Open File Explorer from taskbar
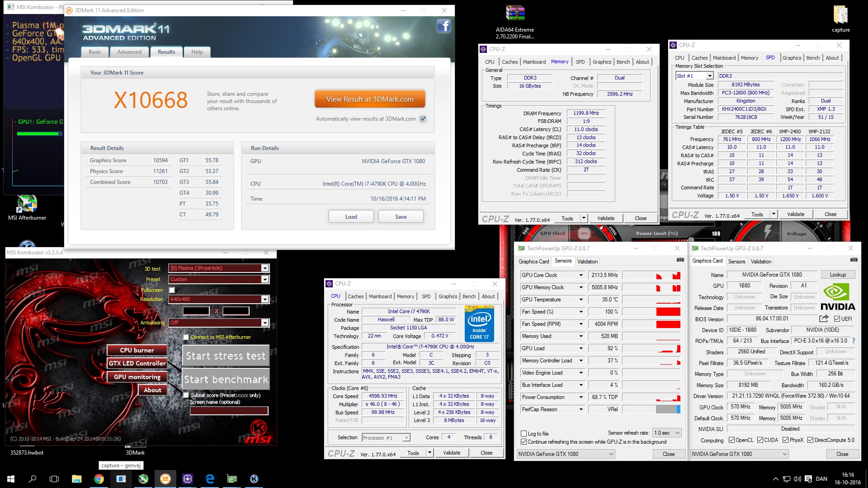The width and height of the screenshot is (868, 488). pos(76,479)
